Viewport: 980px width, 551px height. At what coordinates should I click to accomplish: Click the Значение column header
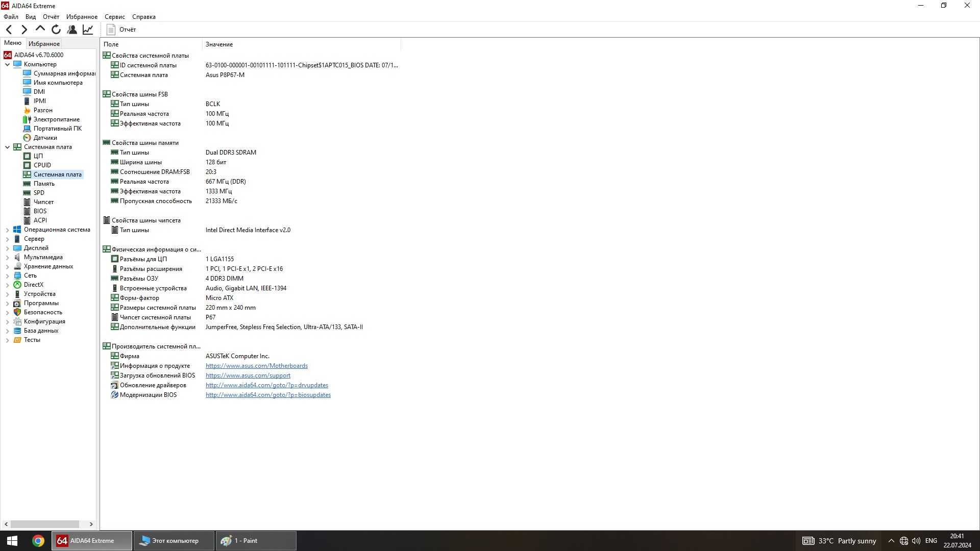point(301,44)
